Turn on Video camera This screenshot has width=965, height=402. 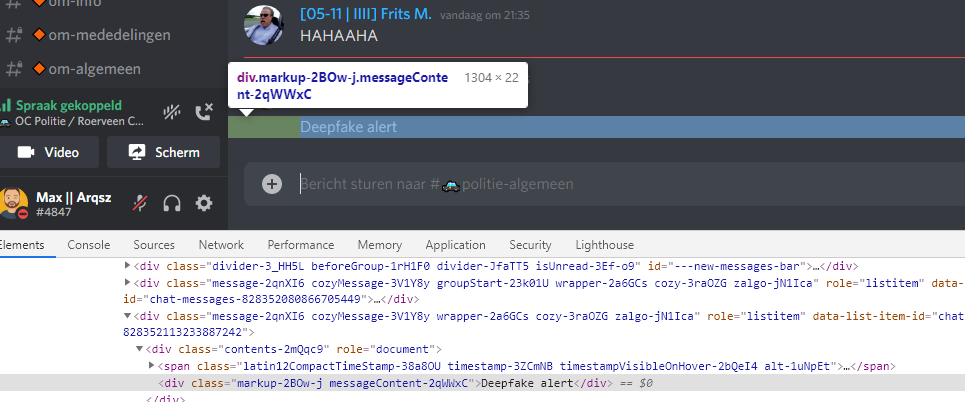(x=49, y=152)
